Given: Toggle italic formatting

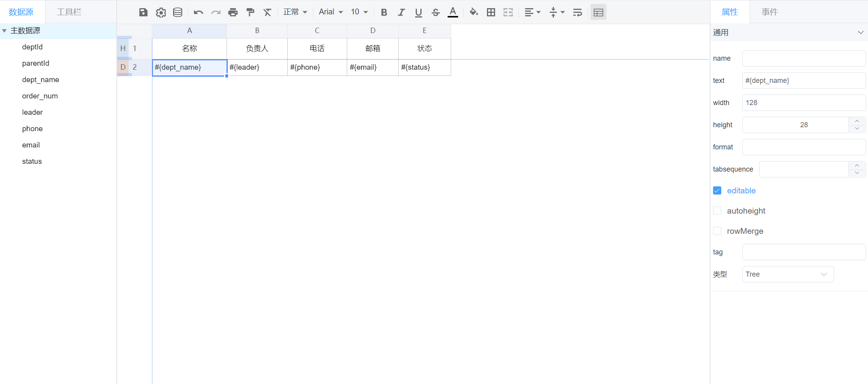Looking at the screenshot, I should [401, 12].
